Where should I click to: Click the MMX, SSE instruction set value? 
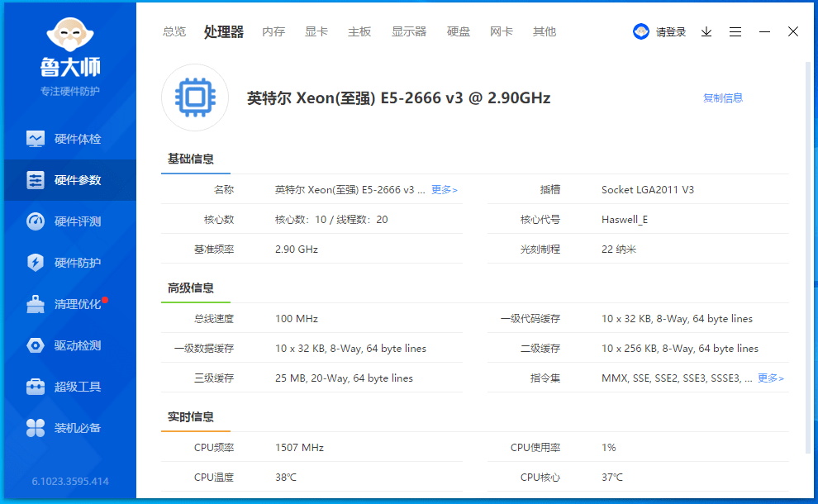(x=677, y=378)
